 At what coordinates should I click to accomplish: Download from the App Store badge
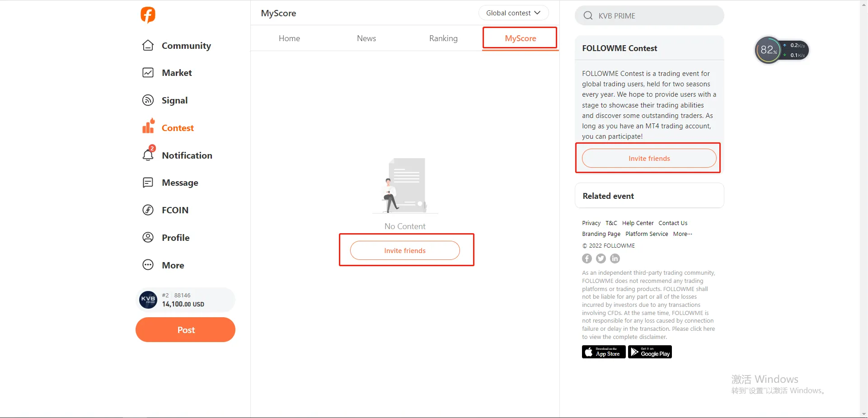click(604, 352)
